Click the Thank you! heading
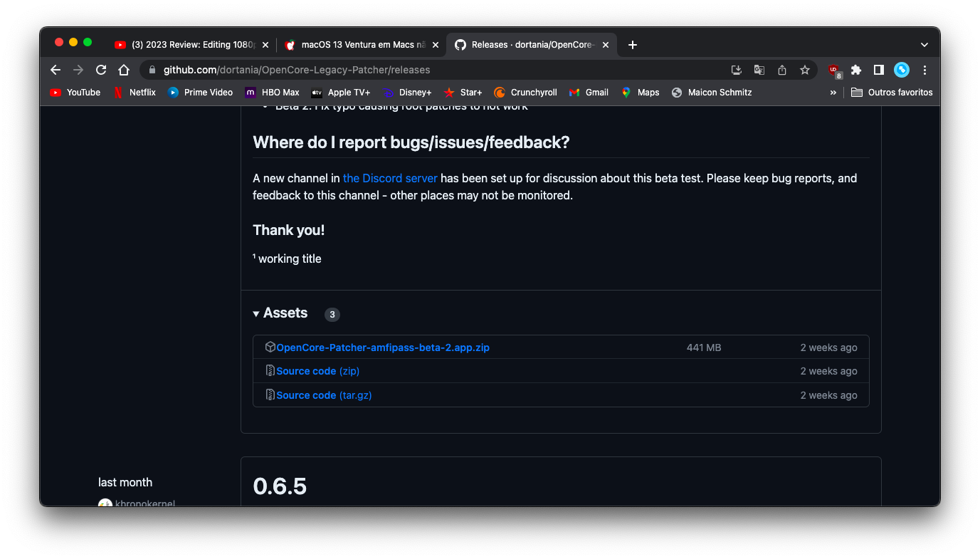Image resolution: width=980 pixels, height=559 pixels. (289, 230)
